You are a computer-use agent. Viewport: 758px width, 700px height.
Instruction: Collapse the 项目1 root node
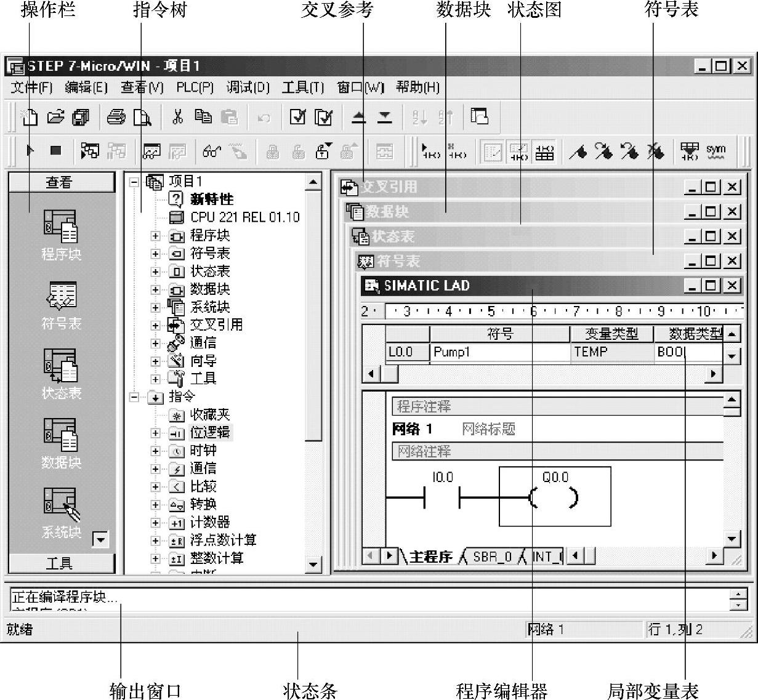point(134,182)
